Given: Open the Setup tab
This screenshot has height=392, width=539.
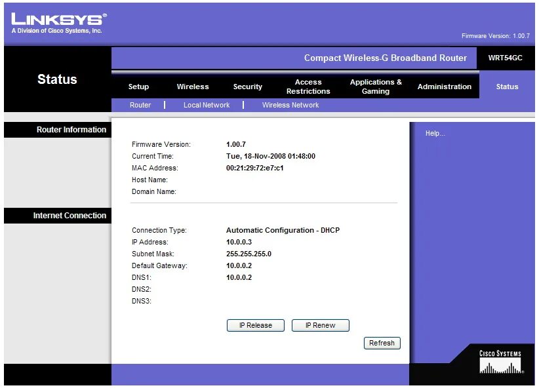Looking at the screenshot, I should (x=138, y=87).
